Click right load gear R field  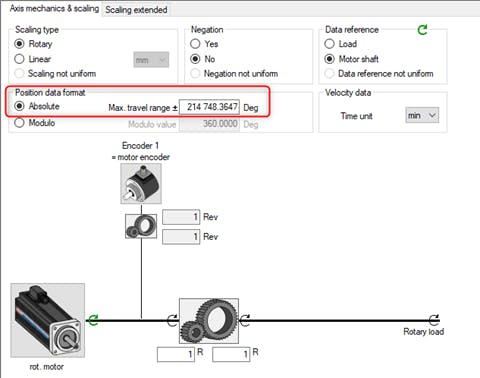[x=231, y=354]
